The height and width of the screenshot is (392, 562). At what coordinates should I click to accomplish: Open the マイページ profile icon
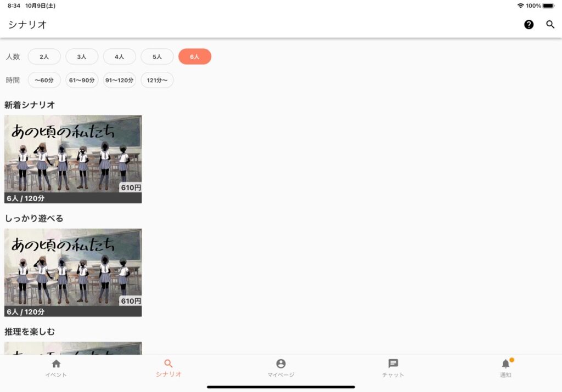pyautogui.click(x=281, y=364)
